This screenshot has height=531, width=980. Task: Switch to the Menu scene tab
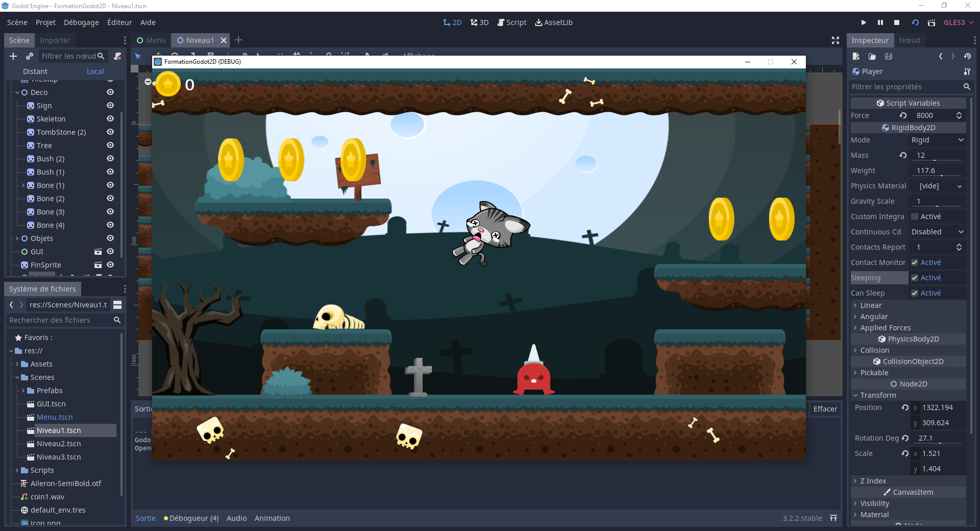click(x=151, y=40)
